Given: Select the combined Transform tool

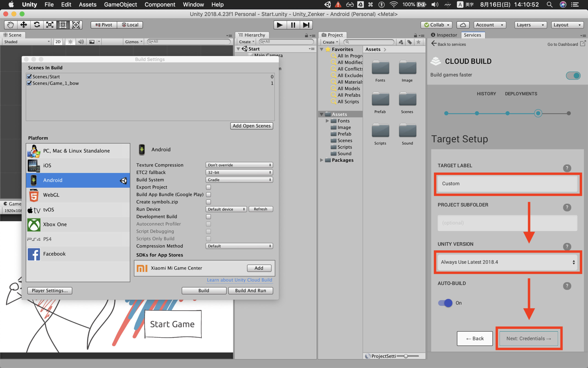Looking at the screenshot, I should point(76,25).
